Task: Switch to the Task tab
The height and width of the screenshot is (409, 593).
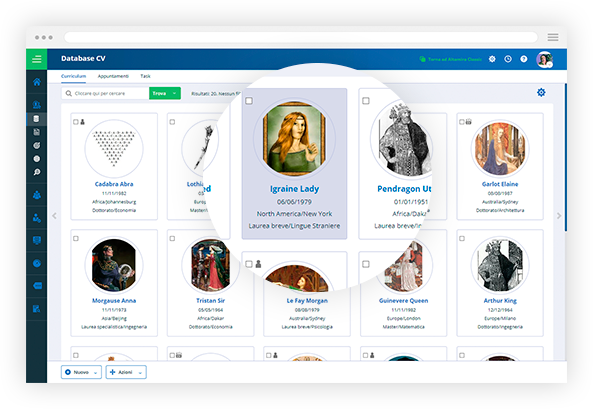Action: [x=145, y=76]
